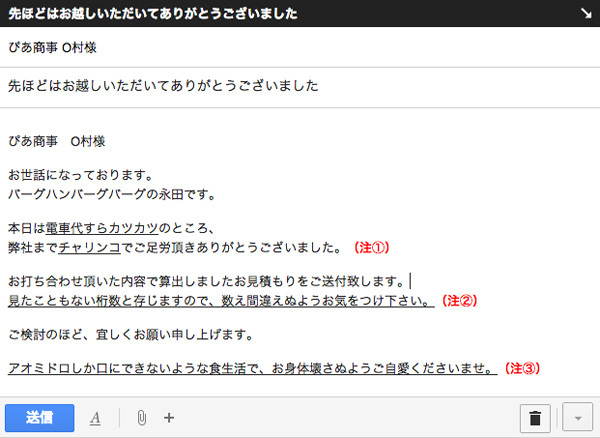
Task: Attach a file with the paperclip icon
Action: pyautogui.click(x=141, y=418)
